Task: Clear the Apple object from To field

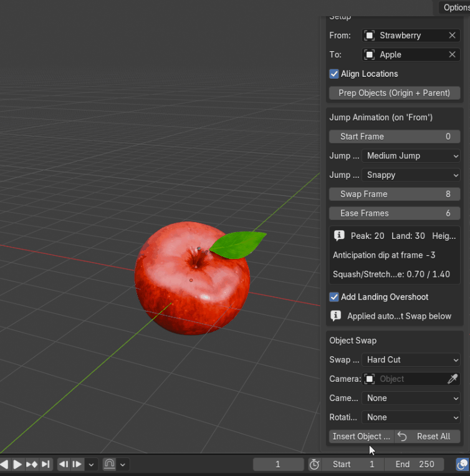Action: [x=452, y=55]
